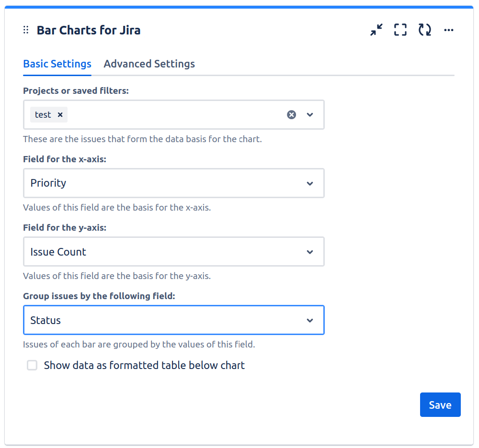Screen dimensions: 479x448
Task: Open the more actions ellipsis menu
Action: (x=448, y=30)
